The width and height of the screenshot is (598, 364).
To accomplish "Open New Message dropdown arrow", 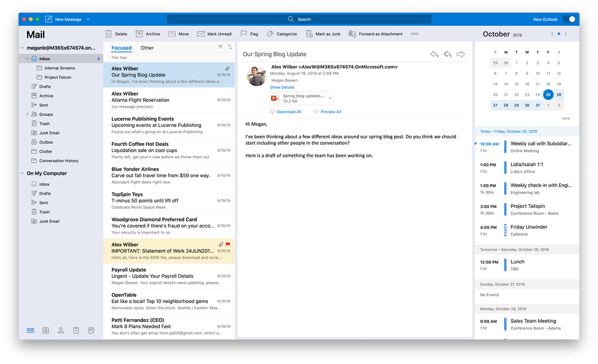I will (88, 19).
